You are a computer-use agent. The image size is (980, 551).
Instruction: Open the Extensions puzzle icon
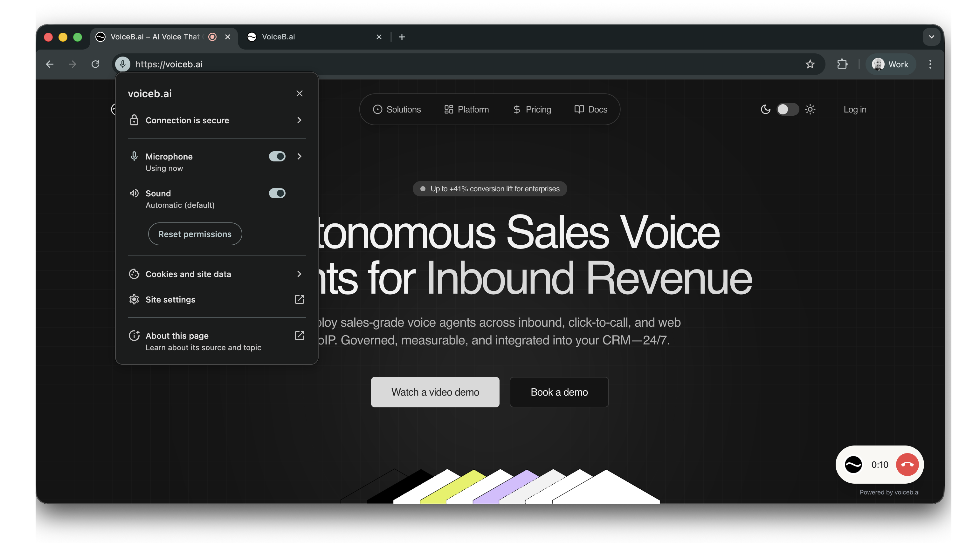[x=842, y=64]
